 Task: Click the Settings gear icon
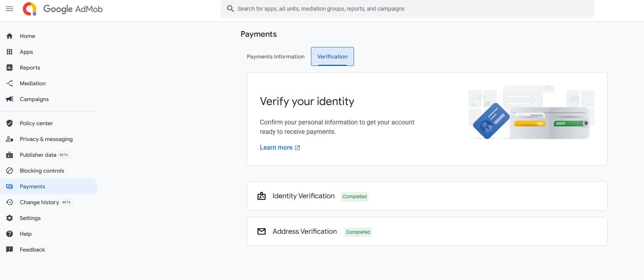pos(9,218)
